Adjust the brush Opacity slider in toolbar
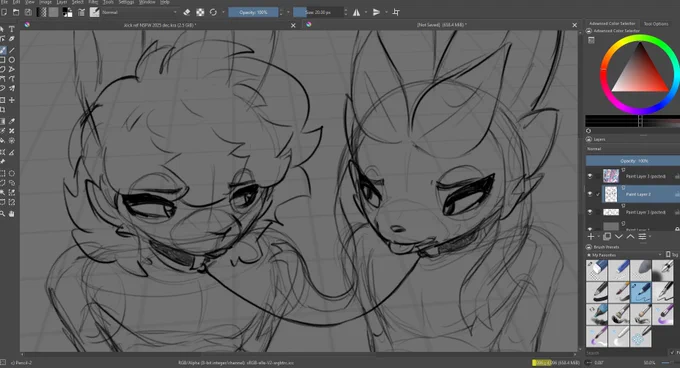 (x=253, y=12)
